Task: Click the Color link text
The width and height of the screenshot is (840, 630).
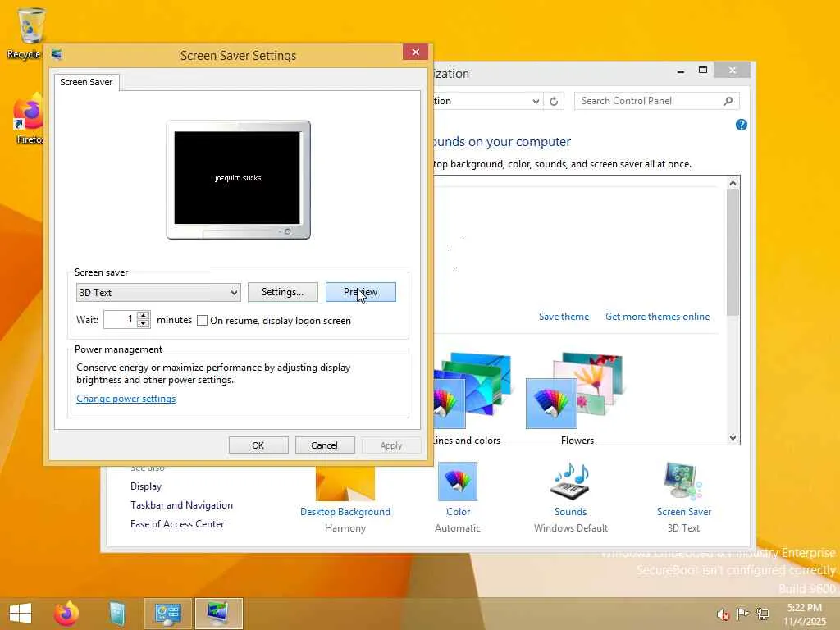Action: [458, 512]
